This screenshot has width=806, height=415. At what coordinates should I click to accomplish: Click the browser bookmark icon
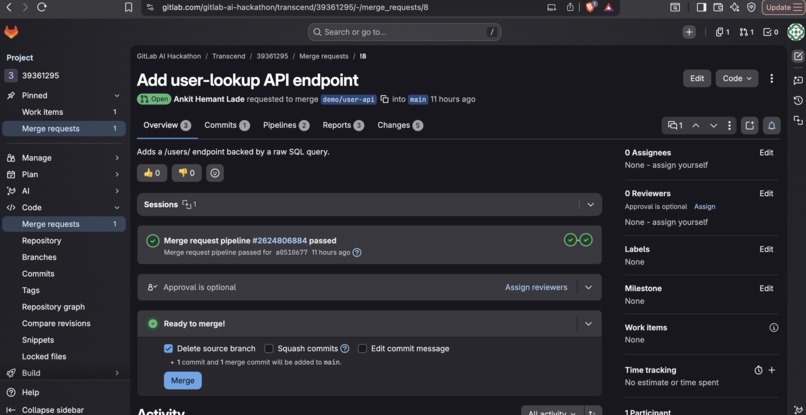[x=129, y=7]
